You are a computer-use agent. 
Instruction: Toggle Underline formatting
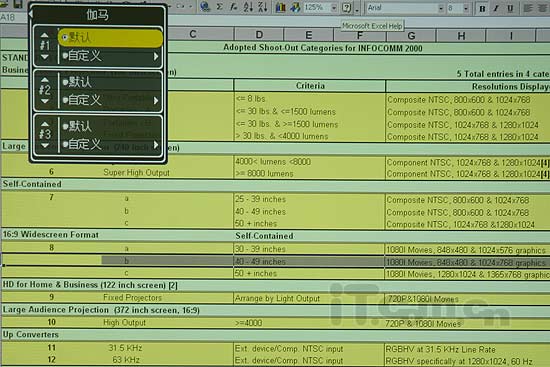tap(510, 8)
